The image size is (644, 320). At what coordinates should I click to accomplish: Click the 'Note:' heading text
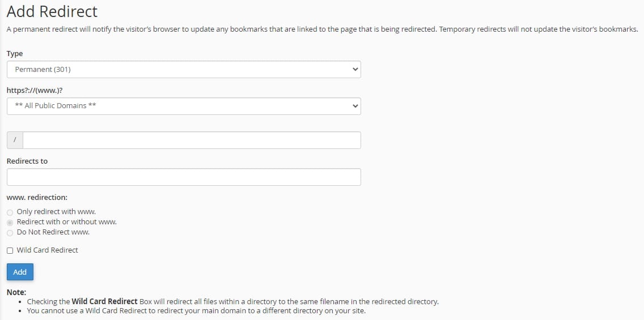pyautogui.click(x=16, y=292)
